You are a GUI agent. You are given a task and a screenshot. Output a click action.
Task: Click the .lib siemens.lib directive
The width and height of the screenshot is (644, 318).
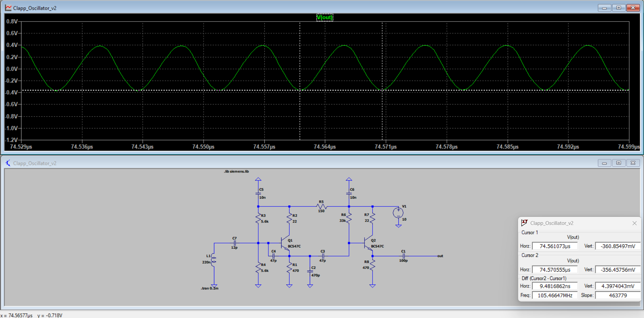237,171
